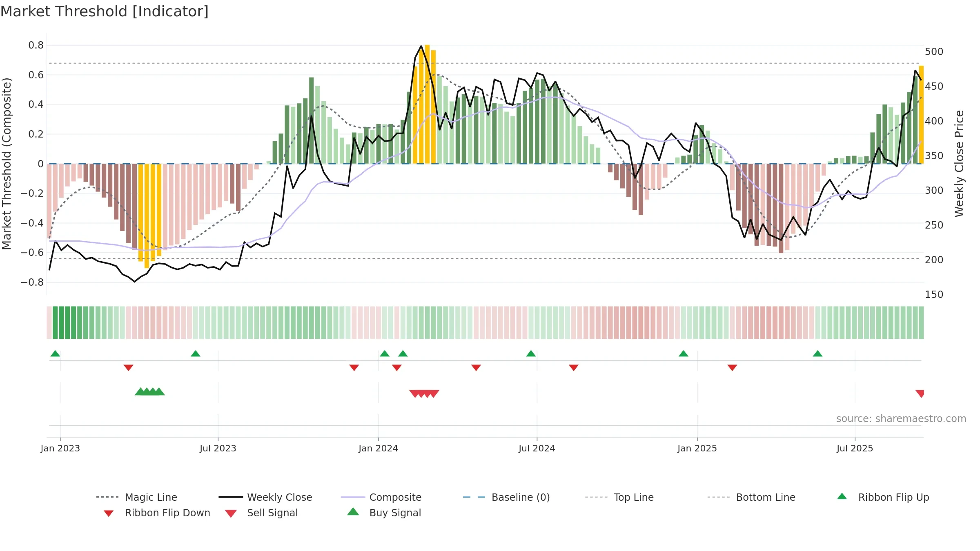The image size is (980, 551).
Task: Click the 0.8 tick on the left axis
Action: coord(36,45)
